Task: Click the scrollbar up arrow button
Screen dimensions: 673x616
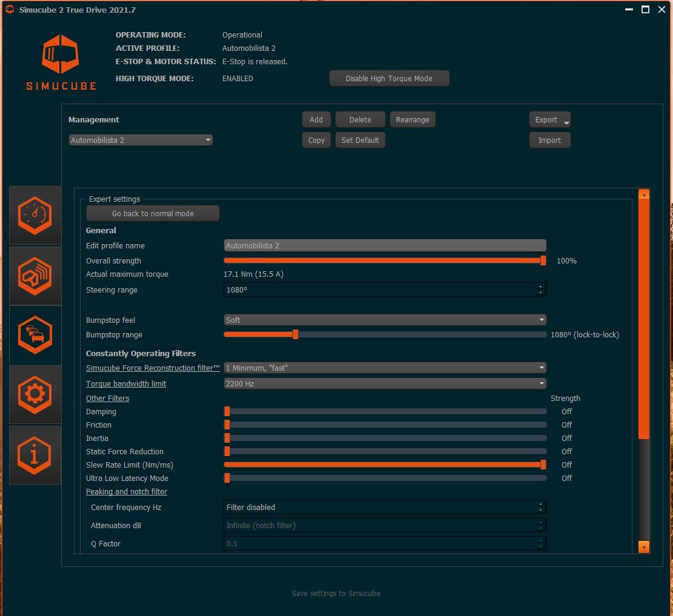Action: pos(644,194)
